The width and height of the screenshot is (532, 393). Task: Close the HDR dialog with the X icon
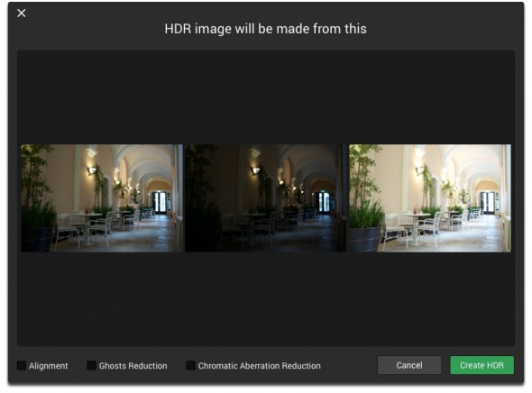(x=22, y=14)
